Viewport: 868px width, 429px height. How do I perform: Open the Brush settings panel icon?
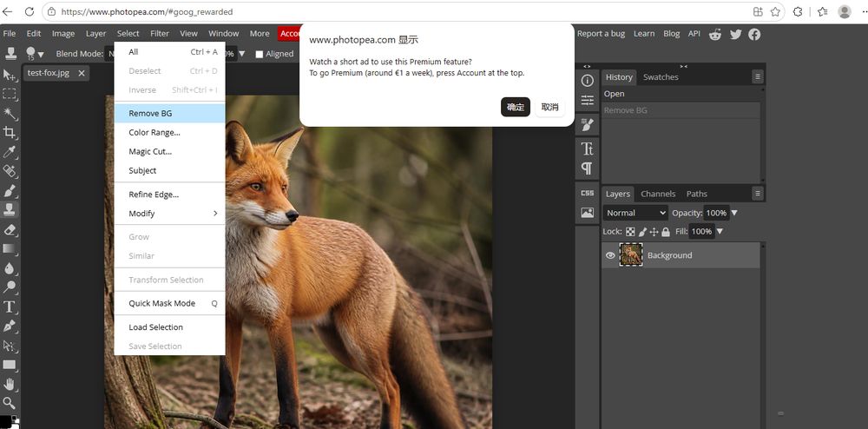[x=588, y=125]
